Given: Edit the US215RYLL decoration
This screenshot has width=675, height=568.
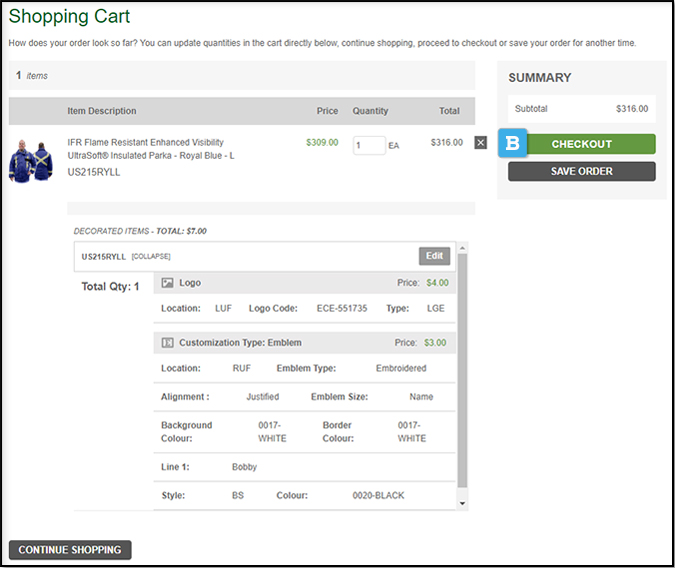Looking at the screenshot, I should click(x=434, y=256).
